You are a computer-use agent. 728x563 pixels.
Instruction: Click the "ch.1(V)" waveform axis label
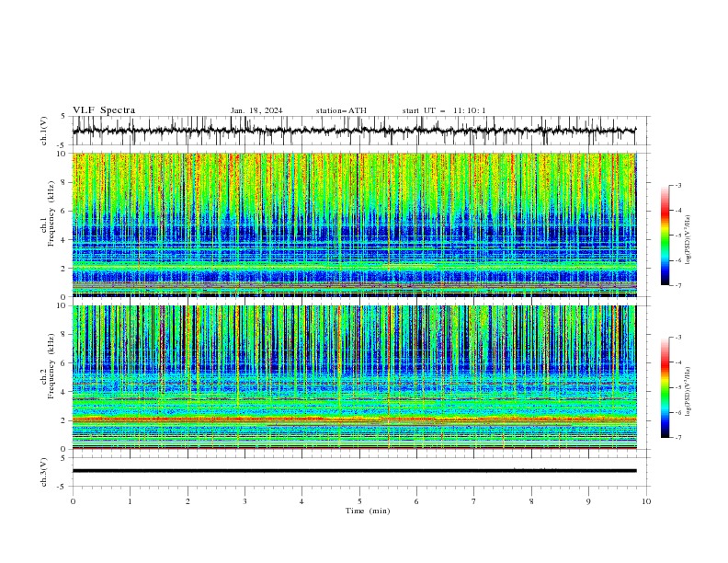(x=43, y=131)
